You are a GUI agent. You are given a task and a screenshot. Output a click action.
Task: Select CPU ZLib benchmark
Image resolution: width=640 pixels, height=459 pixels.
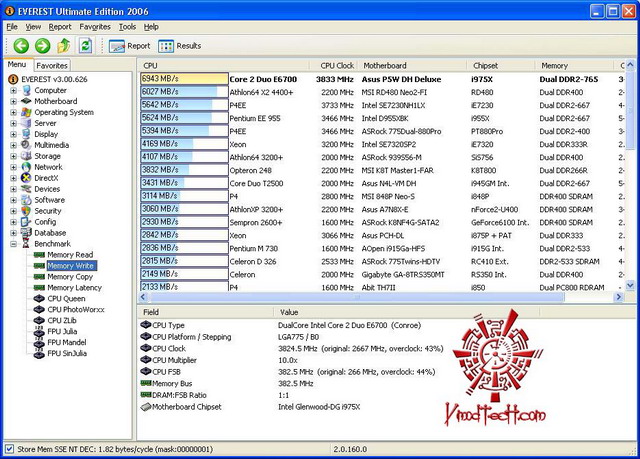pos(62,321)
